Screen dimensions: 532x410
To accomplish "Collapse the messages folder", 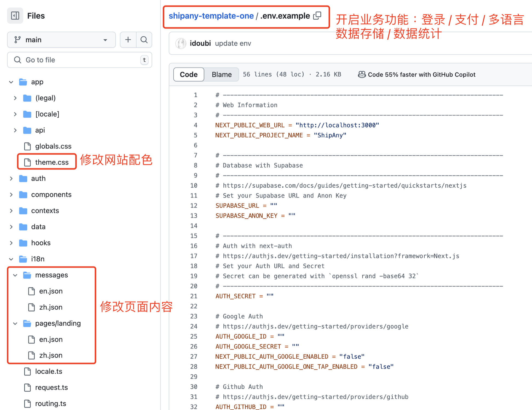I will 15,275.
